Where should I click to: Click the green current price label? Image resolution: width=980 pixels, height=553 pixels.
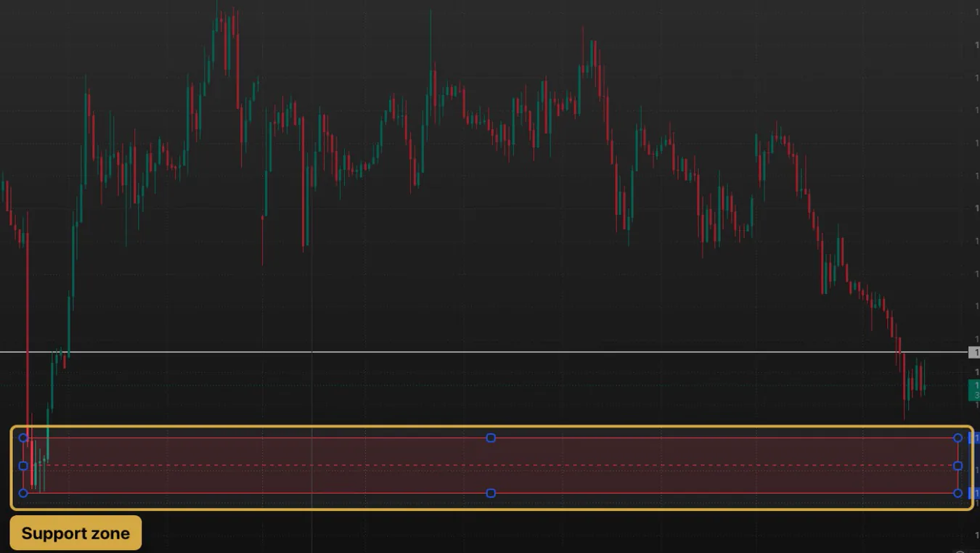coord(974,390)
